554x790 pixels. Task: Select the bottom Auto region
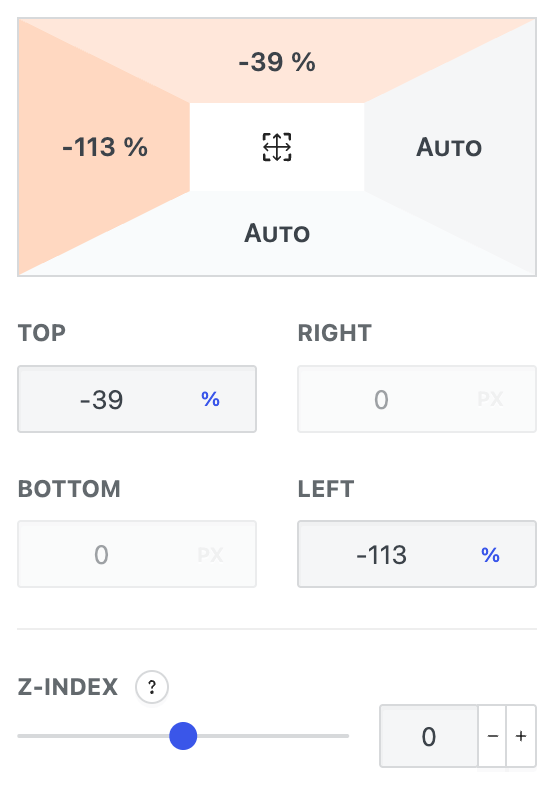click(x=277, y=233)
